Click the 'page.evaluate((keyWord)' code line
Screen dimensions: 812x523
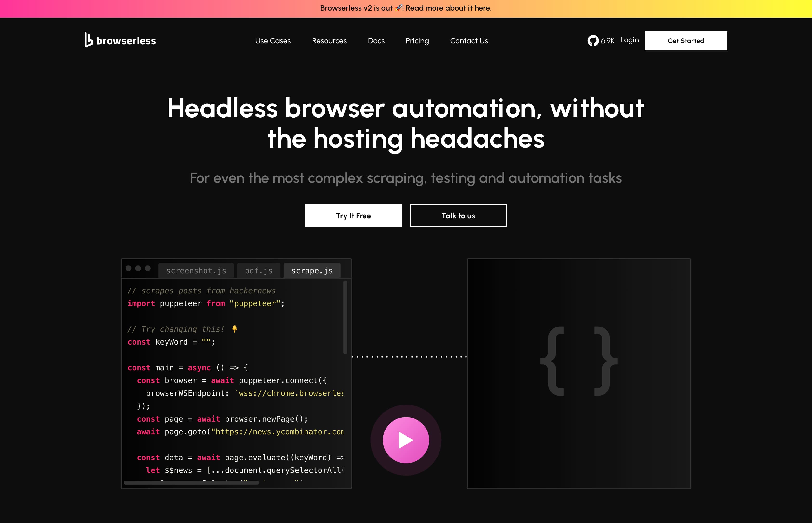240,458
